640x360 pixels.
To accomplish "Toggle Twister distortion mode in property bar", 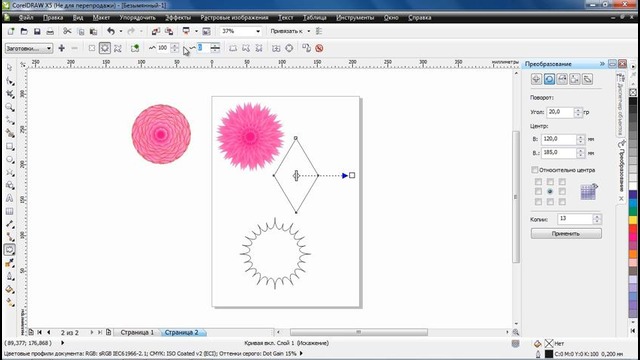I will click(x=118, y=48).
